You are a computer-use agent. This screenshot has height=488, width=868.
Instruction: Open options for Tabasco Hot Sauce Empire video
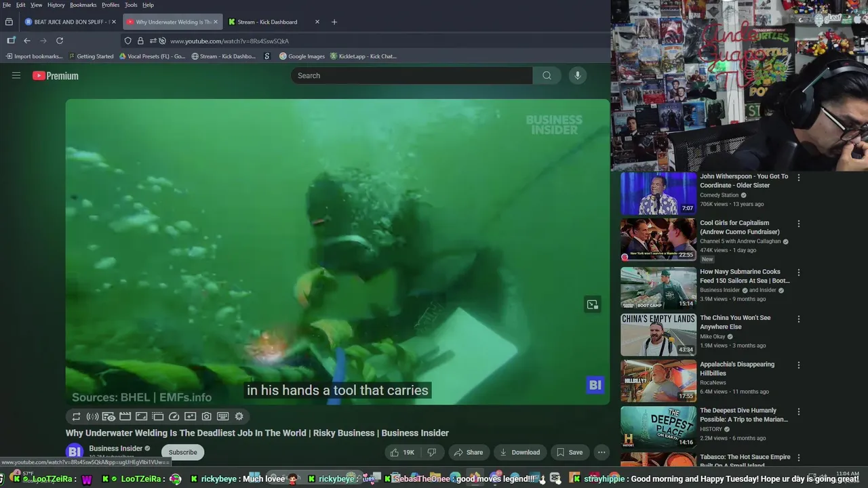coord(798,458)
